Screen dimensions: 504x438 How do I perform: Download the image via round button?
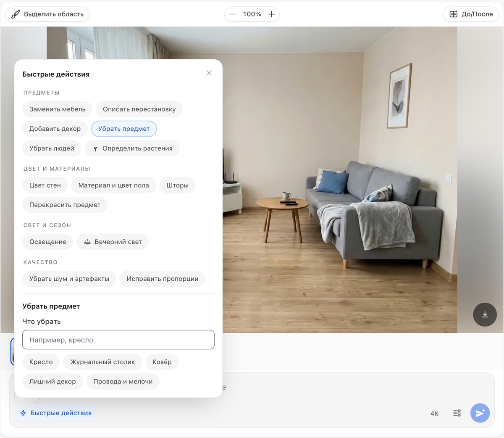tap(485, 314)
